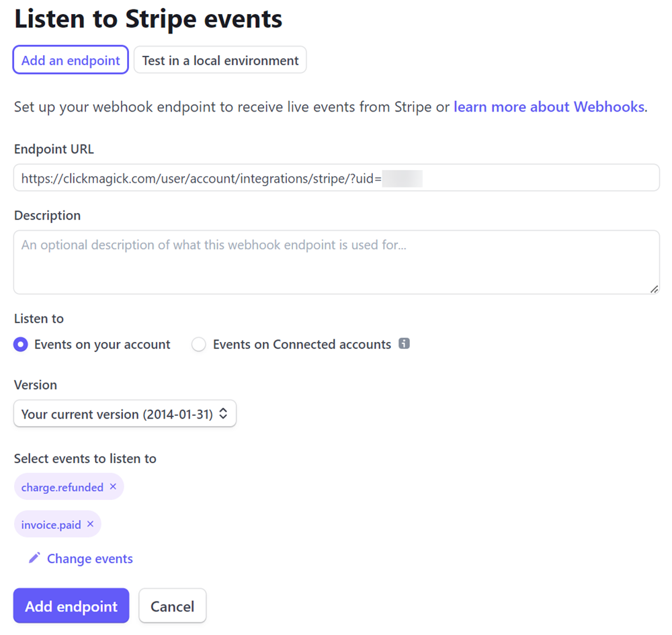Viewport: 672px width, 635px height.
Task: Remove the charge.refunded event tag
Action: point(113,486)
